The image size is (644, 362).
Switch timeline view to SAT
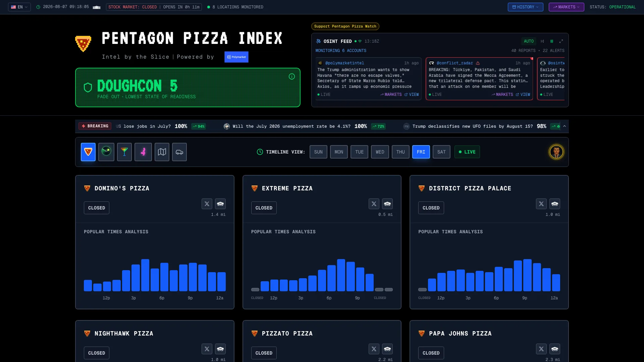441,152
